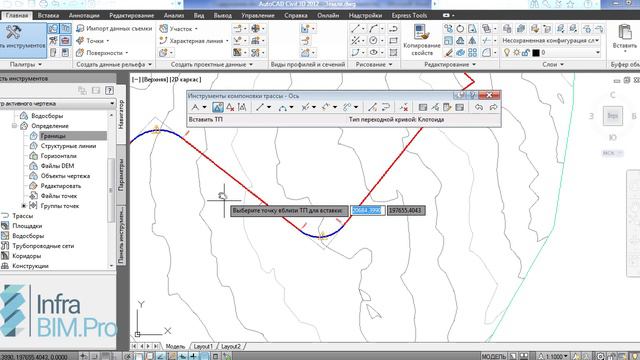Select the Line drawing tool in ribbon
Image resolution: width=640 pixels, height=360 pixels.
pos(355,29)
